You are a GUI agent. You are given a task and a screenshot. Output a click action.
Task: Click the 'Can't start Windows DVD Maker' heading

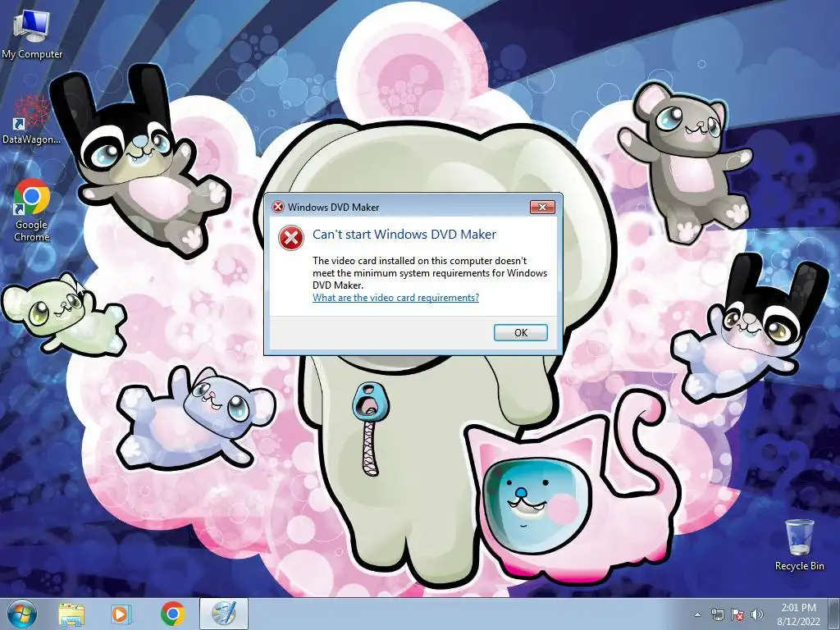(x=404, y=234)
